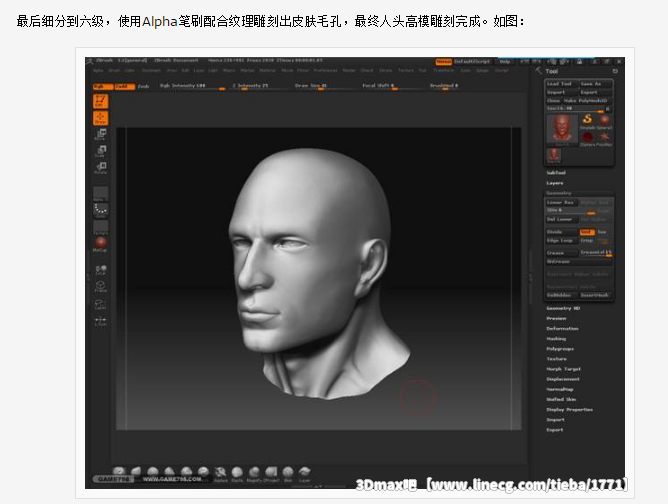
Task: Expand the Deformation section
Action: pos(562,329)
